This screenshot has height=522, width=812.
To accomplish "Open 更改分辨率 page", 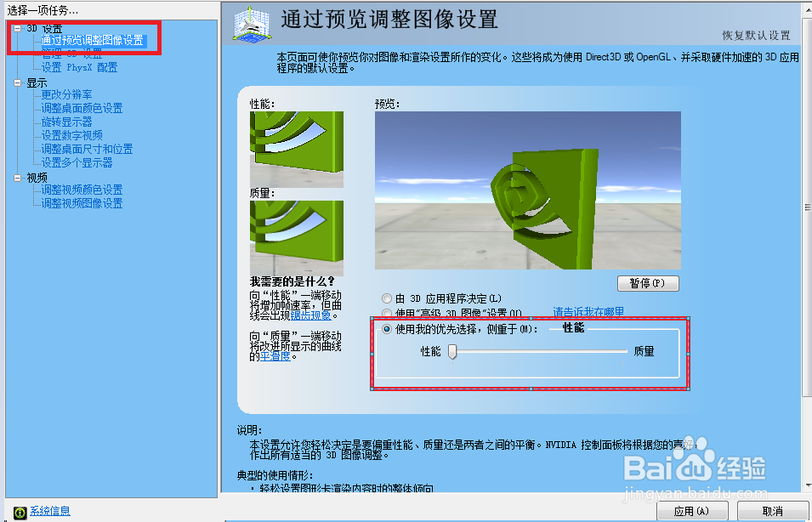I will coord(66,94).
